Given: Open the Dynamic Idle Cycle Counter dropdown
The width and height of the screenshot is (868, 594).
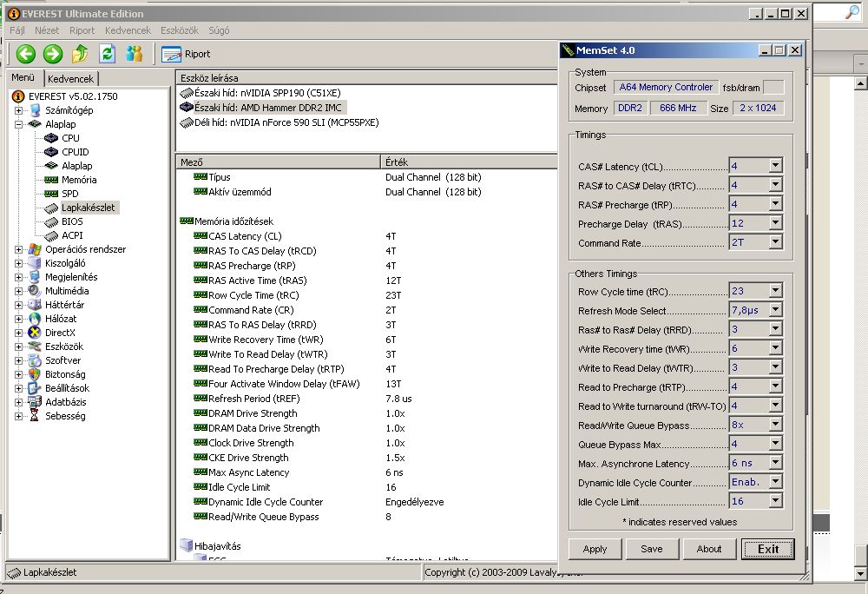Looking at the screenshot, I should (x=775, y=482).
